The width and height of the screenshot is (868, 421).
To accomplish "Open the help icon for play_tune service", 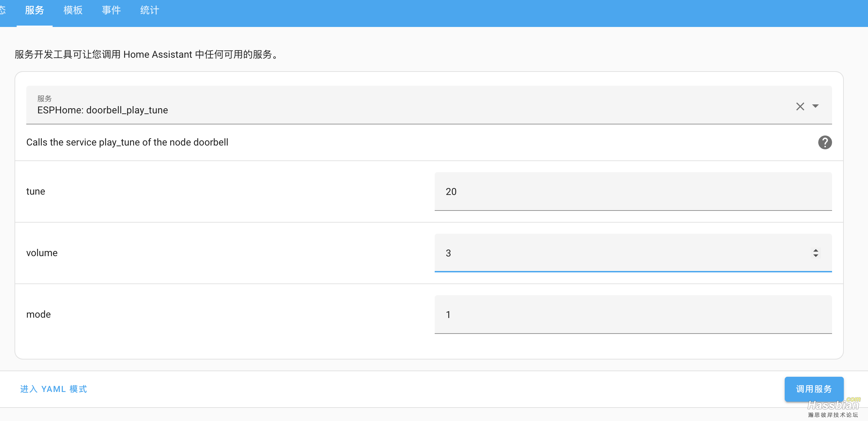I will (825, 142).
